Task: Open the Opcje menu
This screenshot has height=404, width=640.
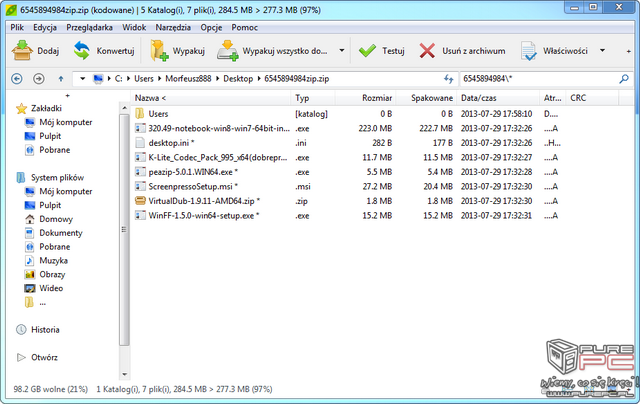Action: [x=211, y=27]
